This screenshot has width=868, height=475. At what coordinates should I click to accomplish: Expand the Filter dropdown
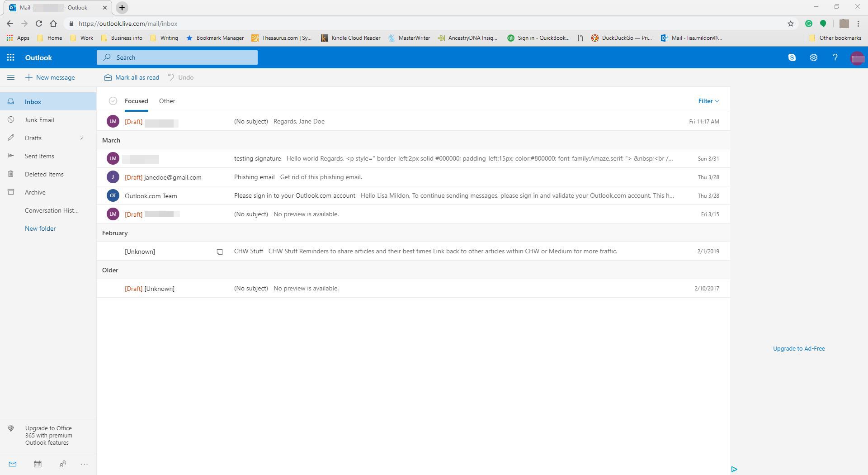click(708, 101)
